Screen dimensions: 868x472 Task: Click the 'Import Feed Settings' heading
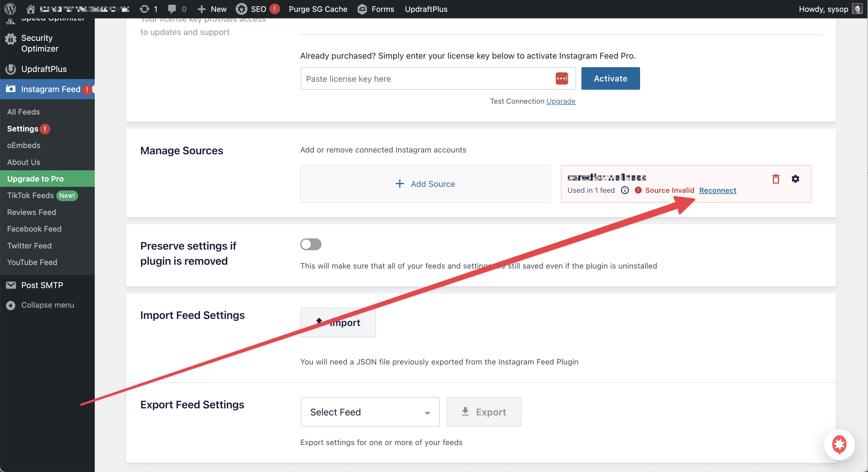point(192,315)
